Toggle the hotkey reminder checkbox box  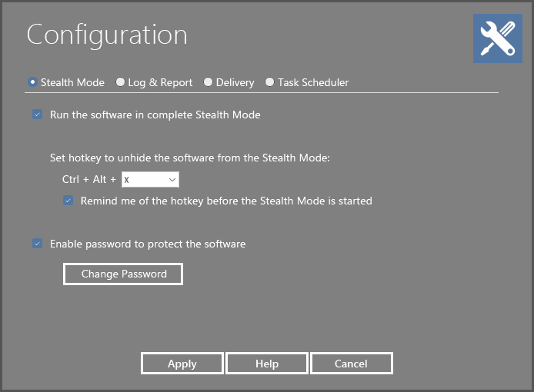(68, 201)
